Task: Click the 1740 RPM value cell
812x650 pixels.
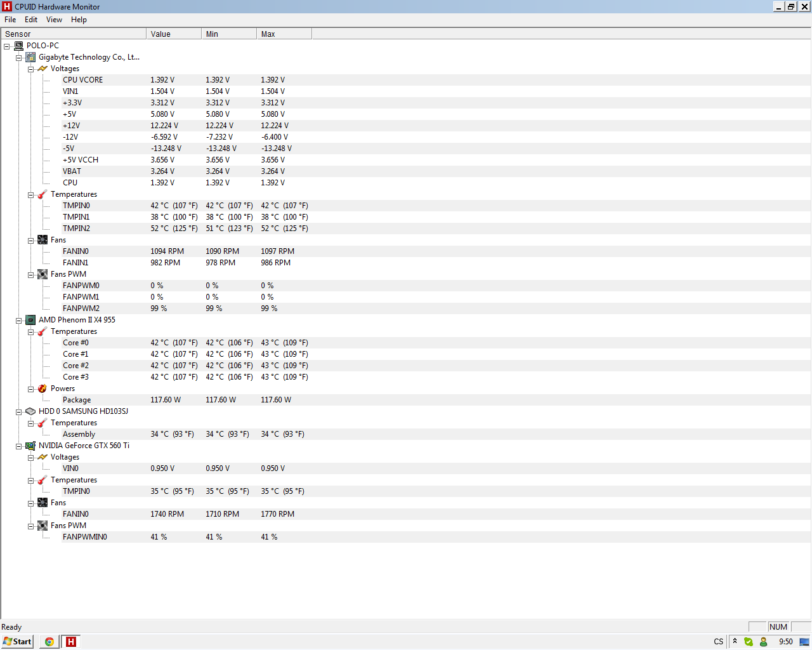Action: point(167,514)
